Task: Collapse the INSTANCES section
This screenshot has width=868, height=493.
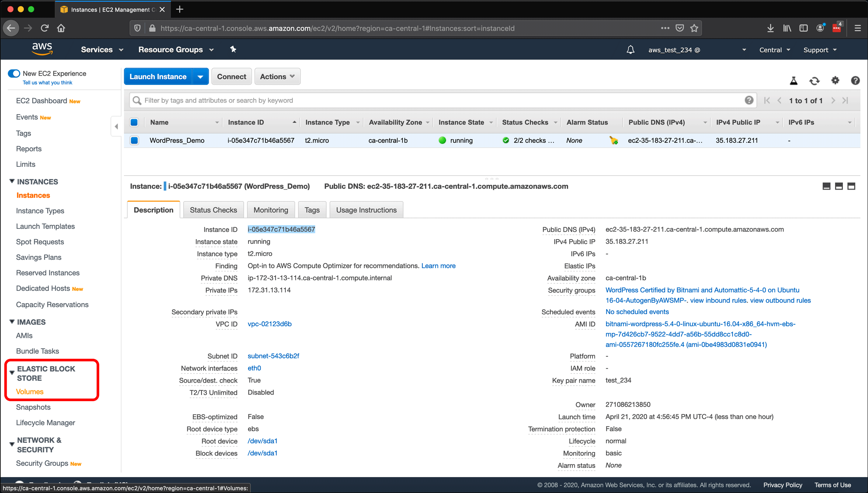Action: click(x=12, y=181)
